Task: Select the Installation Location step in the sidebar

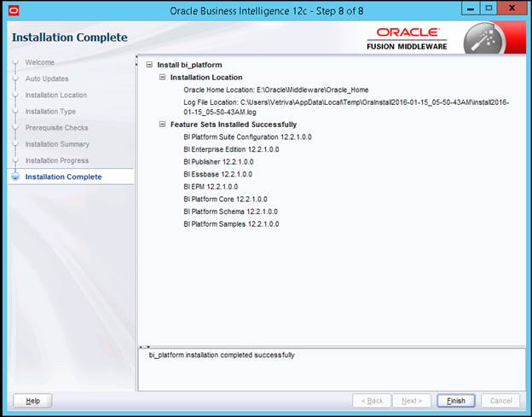Action: click(x=56, y=95)
